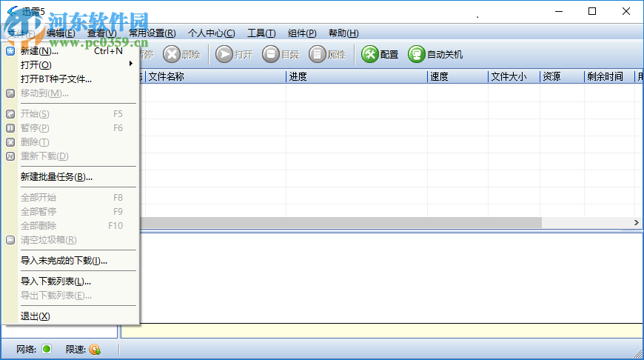Viewport: 644px width, 360px height.
Task: Click the toolbar 打开 play icon
Action: pyautogui.click(x=224, y=54)
